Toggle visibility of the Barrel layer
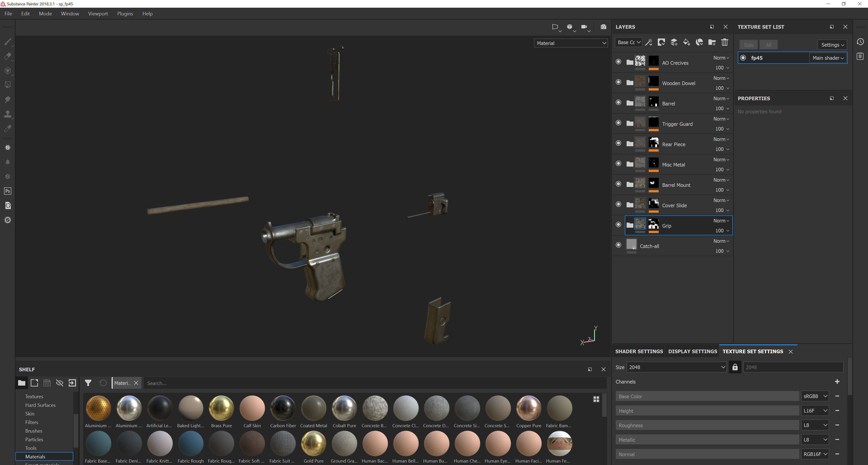The image size is (868, 465). pos(618,103)
